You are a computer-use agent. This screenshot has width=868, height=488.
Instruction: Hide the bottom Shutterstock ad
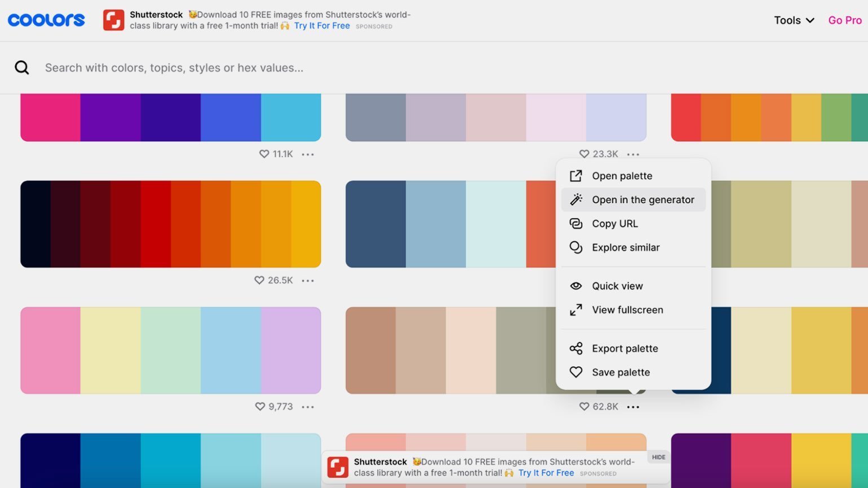(659, 457)
